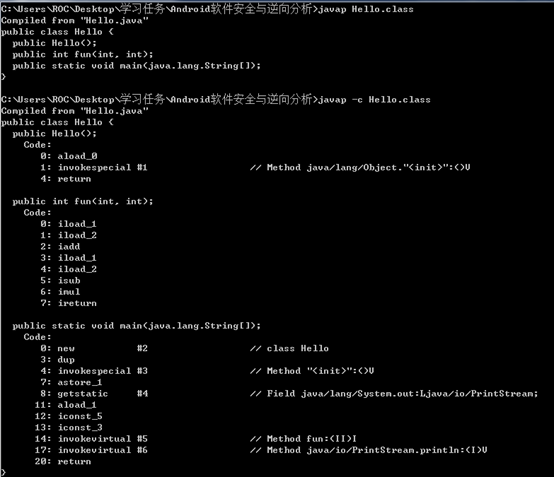Click the '1: iload_2' bytecode line
The image size is (554, 477).
tap(68, 235)
